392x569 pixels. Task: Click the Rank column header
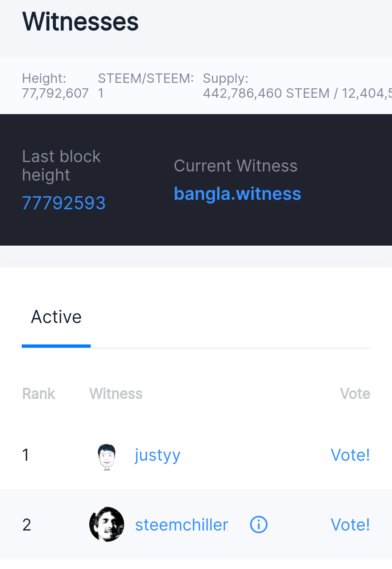[x=38, y=394]
